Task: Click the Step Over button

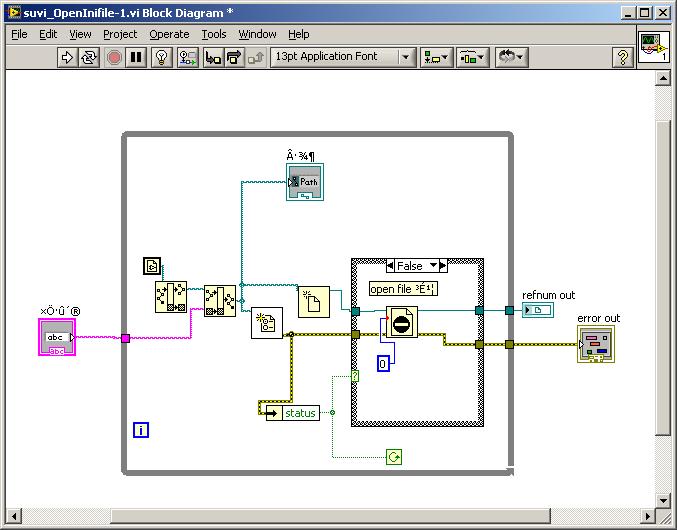Action: pyautogui.click(x=234, y=57)
